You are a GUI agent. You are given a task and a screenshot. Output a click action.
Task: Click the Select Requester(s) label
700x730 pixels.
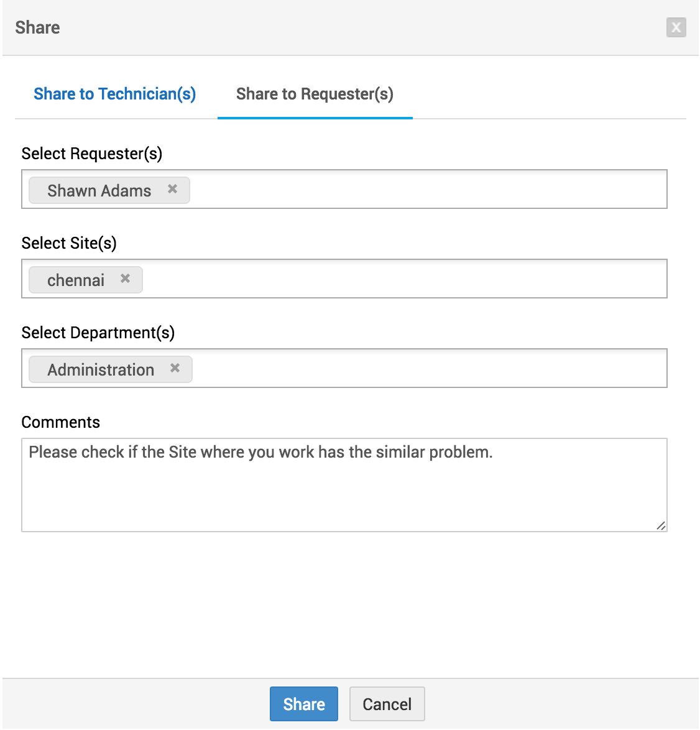(92, 154)
